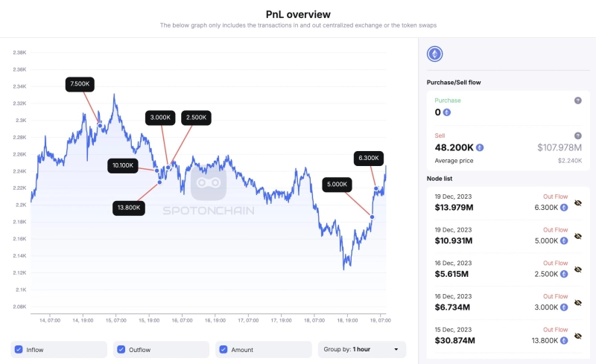Uncheck the Inflow checkbox

coord(17,349)
